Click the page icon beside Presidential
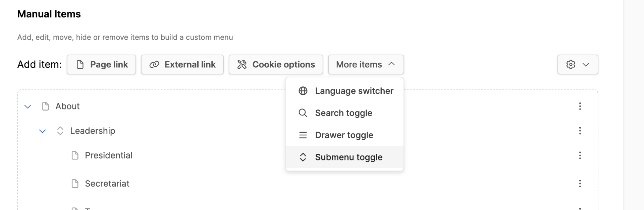Image resolution: width=644 pixels, height=210 pixels. [x=75, y=155]
